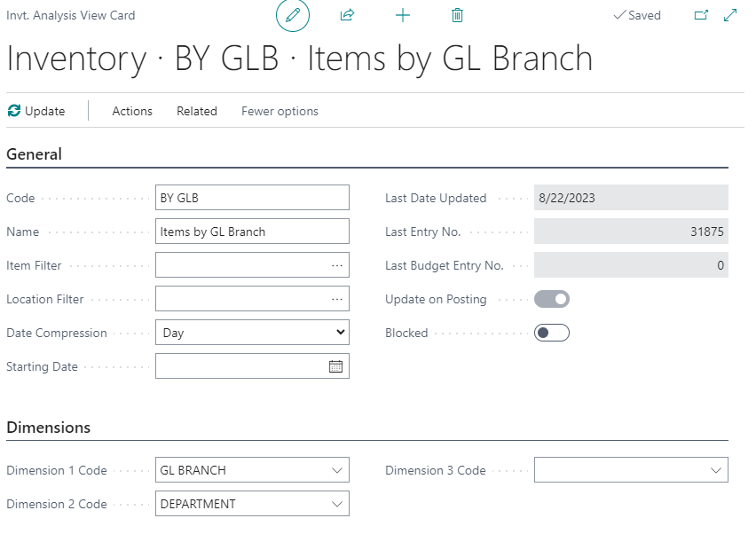The height and width of the screenshot is (534, 756).
Task: Click Fewer options
Action: tap(280, 111)
